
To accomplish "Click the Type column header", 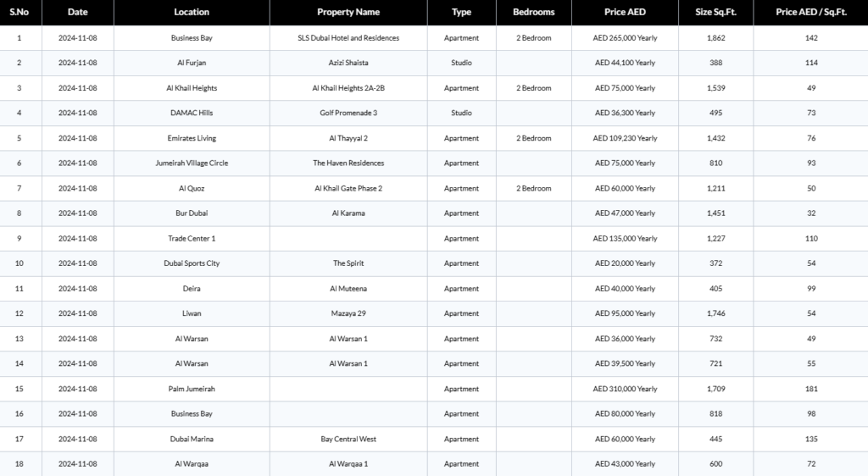I will 461,12.
